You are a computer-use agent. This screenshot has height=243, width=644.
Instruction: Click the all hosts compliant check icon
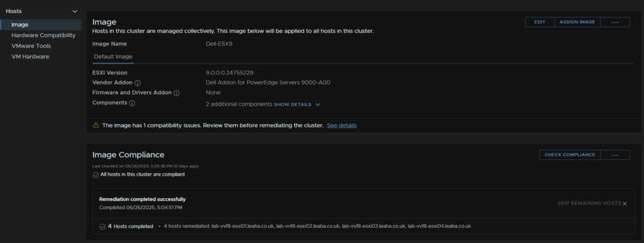point(96,175)
